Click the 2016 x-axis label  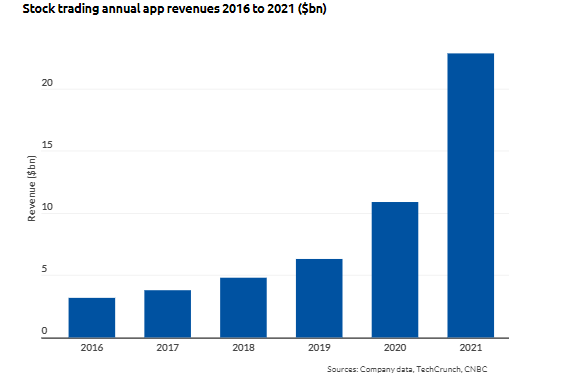coord(92,348)
